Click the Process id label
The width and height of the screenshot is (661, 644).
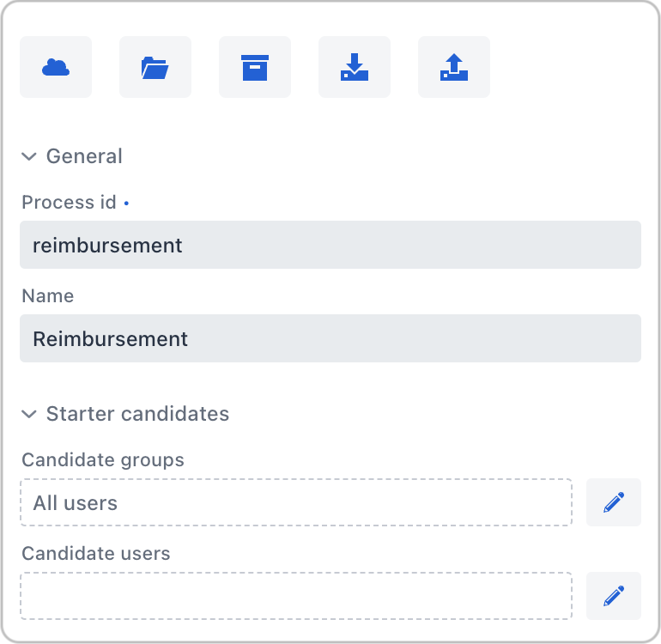(69, 203)
